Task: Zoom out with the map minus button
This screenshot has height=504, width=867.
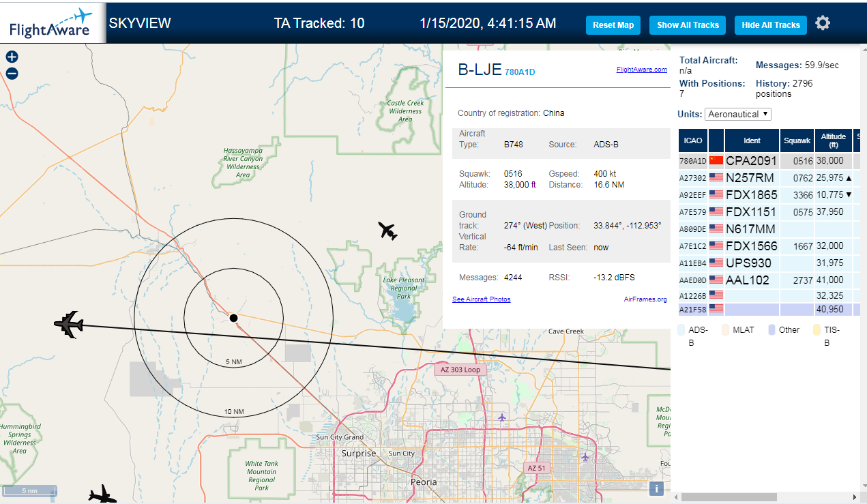Action: (x=12, y=74)
